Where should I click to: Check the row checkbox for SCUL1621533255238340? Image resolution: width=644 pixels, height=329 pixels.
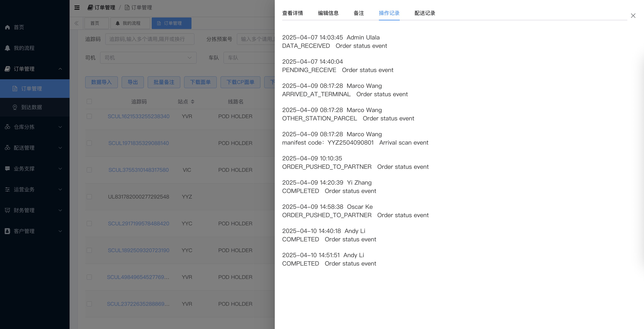pyautogui.click(x=89, y=116)
